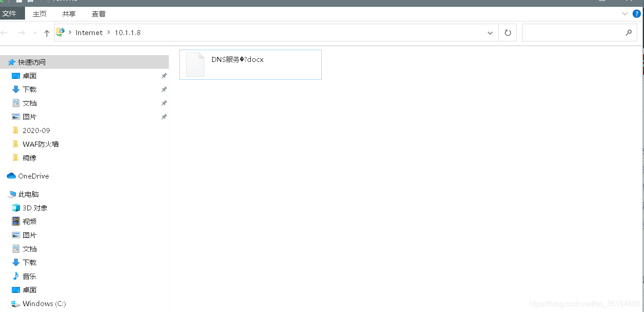Click the forward navigation arrow
The image size is (644, 312).
click(x=21, y=32)
